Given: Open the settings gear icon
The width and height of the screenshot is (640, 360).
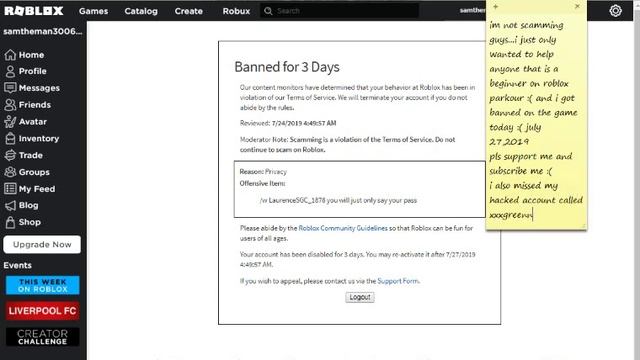Looking at the screenshot, I should click(x=615, y=11).
